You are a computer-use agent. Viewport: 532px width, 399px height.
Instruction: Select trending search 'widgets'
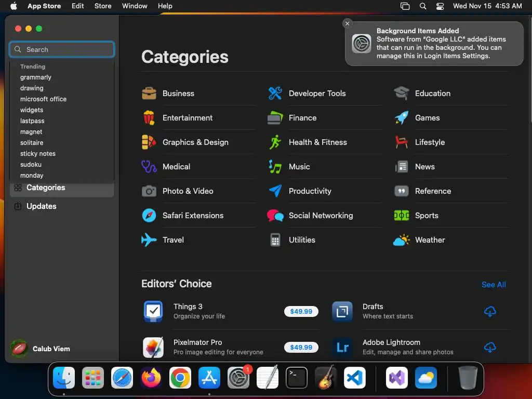(x=32, y=110)
